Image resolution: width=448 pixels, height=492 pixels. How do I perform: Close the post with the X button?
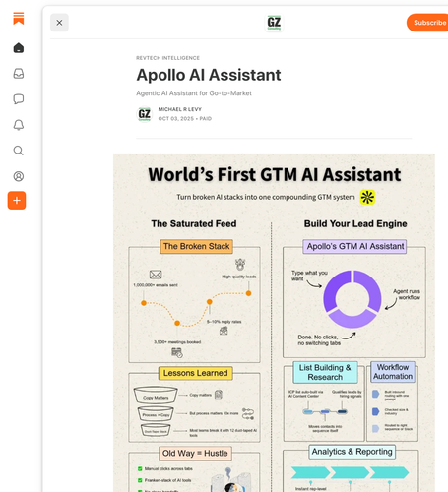(59, 23)
